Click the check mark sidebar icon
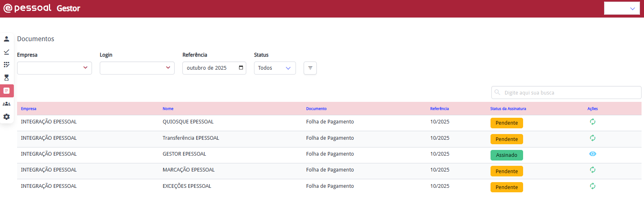This screenshot has height=209, width=644. tap(7, 52)
